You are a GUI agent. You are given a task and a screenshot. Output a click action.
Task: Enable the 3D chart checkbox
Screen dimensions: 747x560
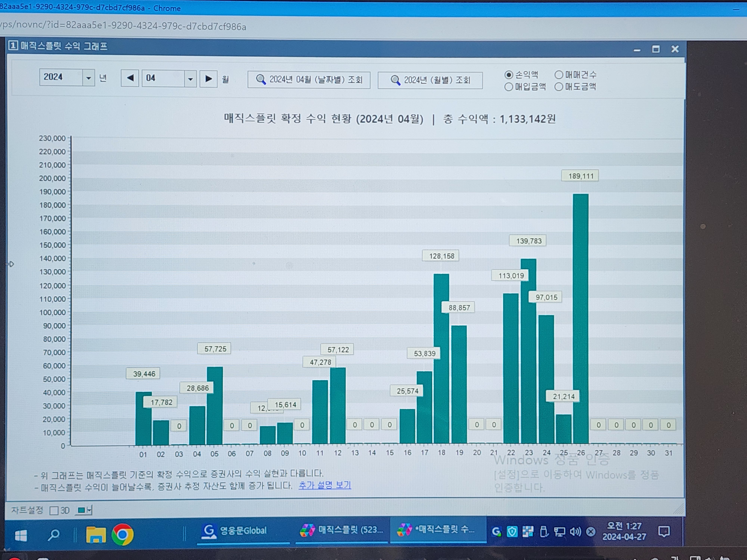54,510
